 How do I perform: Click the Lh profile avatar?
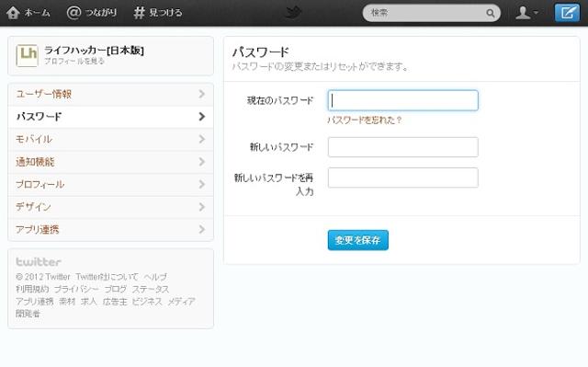click(x=27, y=55)
